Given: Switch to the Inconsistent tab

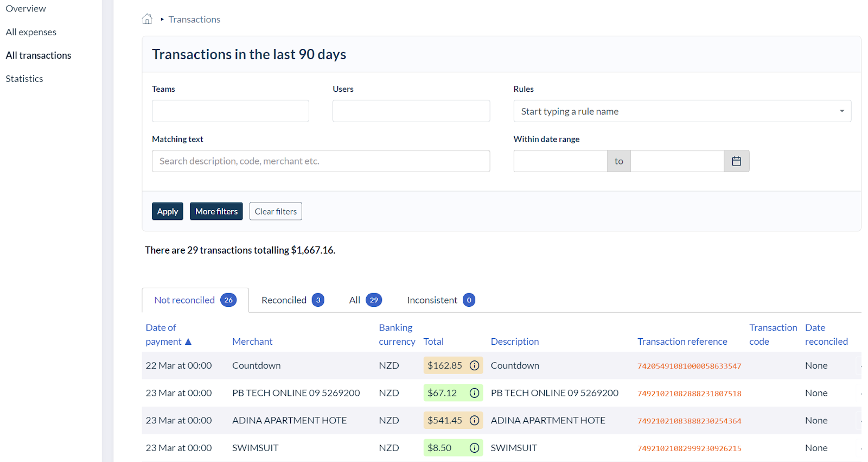Looking at the screenshot, I should point(441,300).
